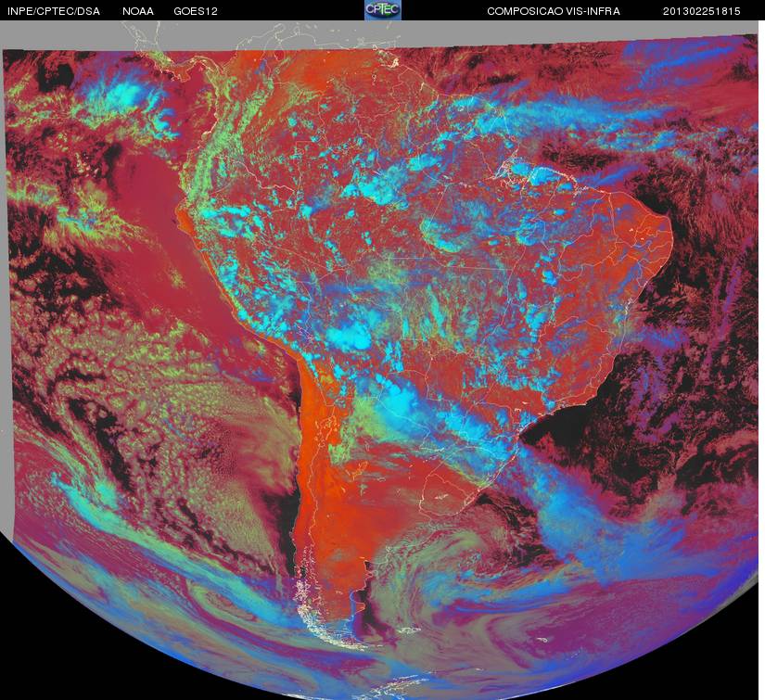Select the INPE/CPTEC/DSA header text
Viewport: 765px width, 700px height.
pos(54,11)
